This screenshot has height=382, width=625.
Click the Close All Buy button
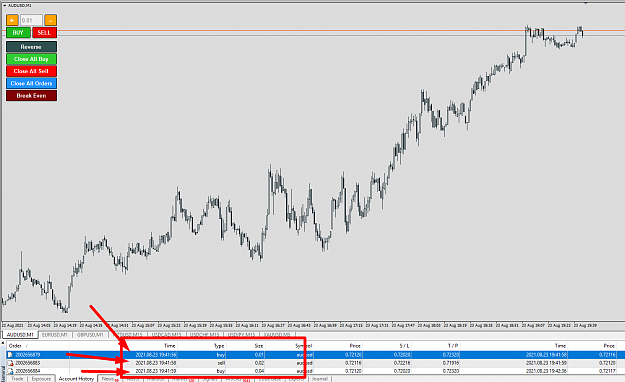point(31,59)
